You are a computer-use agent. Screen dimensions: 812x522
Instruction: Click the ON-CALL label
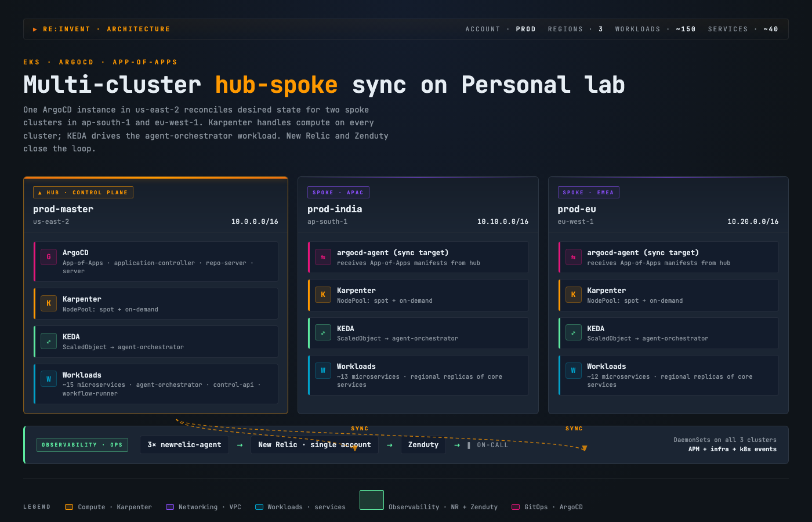[492, 445]
